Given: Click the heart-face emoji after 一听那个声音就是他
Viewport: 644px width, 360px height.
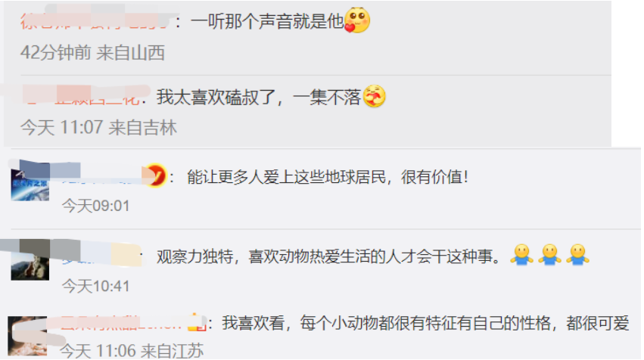Looking at the screenshot, I should [x=357, y=20].
